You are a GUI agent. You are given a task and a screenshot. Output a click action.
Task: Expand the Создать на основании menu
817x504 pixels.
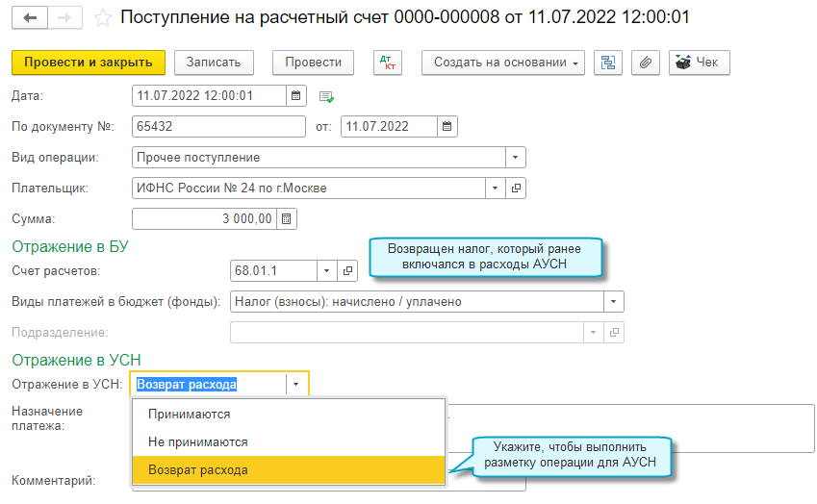(x=503, y=63)
